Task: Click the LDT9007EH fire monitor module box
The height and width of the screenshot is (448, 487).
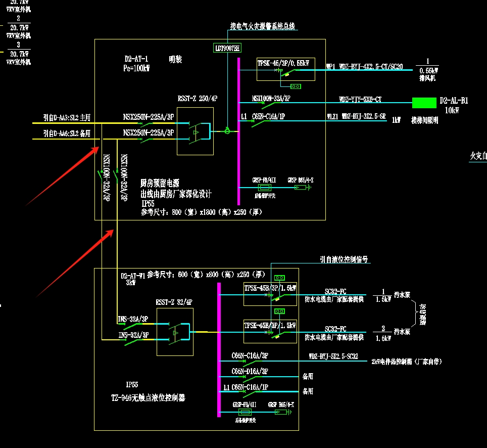Action: [x=227, y=48]
